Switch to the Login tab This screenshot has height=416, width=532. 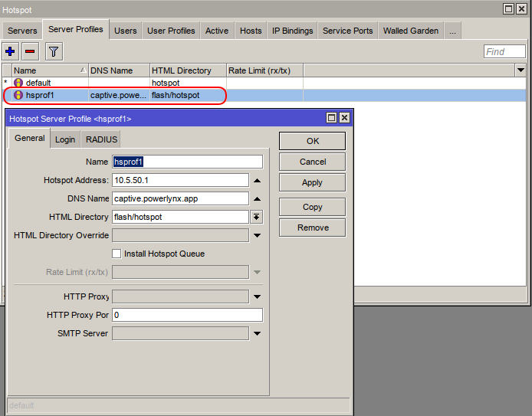point(65,139)
